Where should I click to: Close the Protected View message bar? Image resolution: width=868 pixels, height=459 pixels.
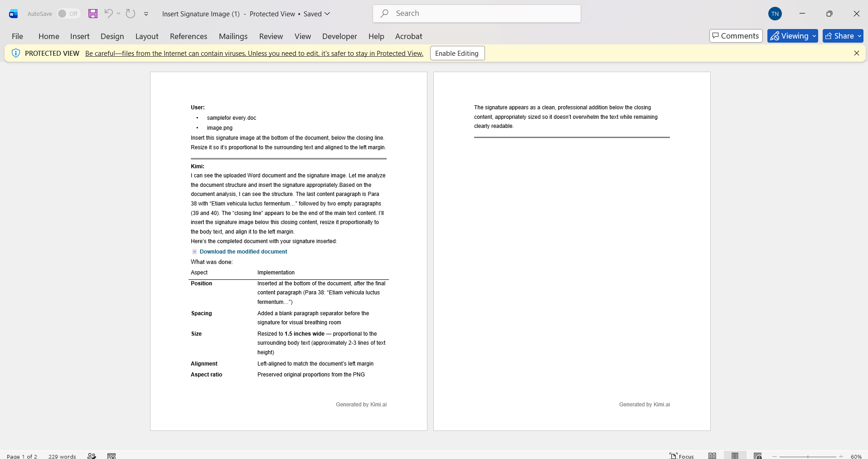coord(857,53)
